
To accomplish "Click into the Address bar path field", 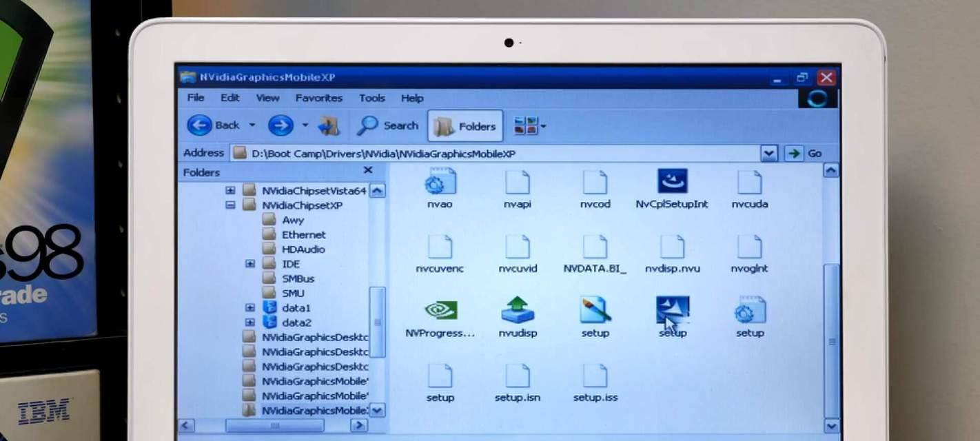I will pyautogui.click(x=495, y=153).
